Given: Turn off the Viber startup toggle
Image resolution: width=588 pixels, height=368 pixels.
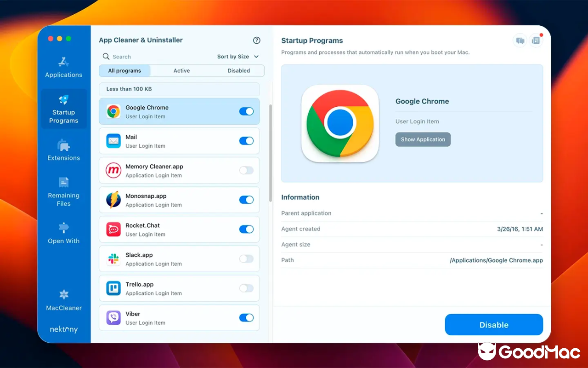Looking at the screenshot, I should [246, 317].
